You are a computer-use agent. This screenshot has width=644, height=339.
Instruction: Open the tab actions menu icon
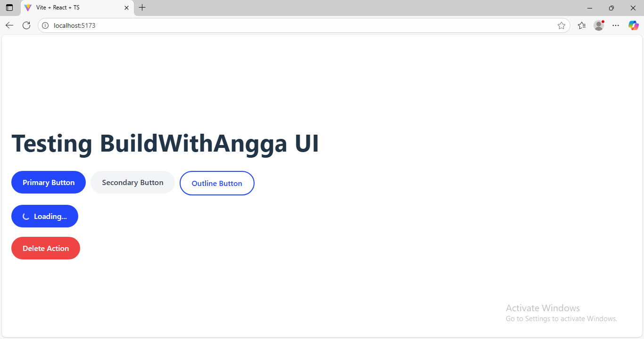[x=9, y=8]
